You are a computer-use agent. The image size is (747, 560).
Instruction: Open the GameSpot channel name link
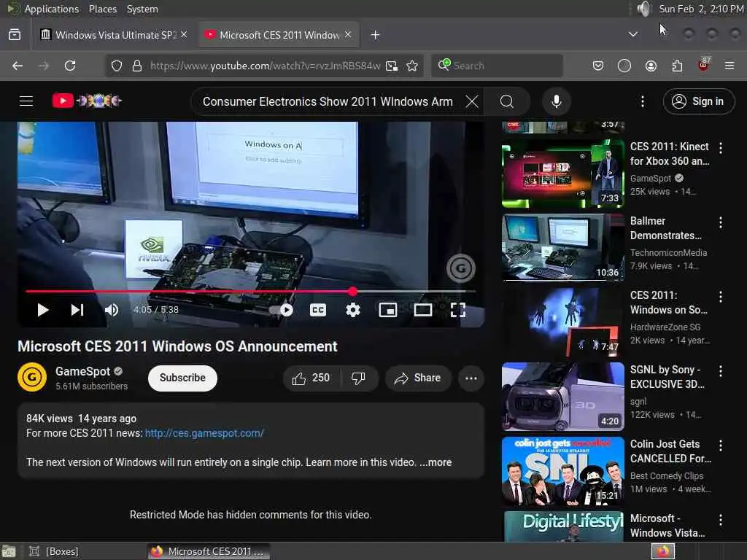pyautogui.click(x=82, y=371)
